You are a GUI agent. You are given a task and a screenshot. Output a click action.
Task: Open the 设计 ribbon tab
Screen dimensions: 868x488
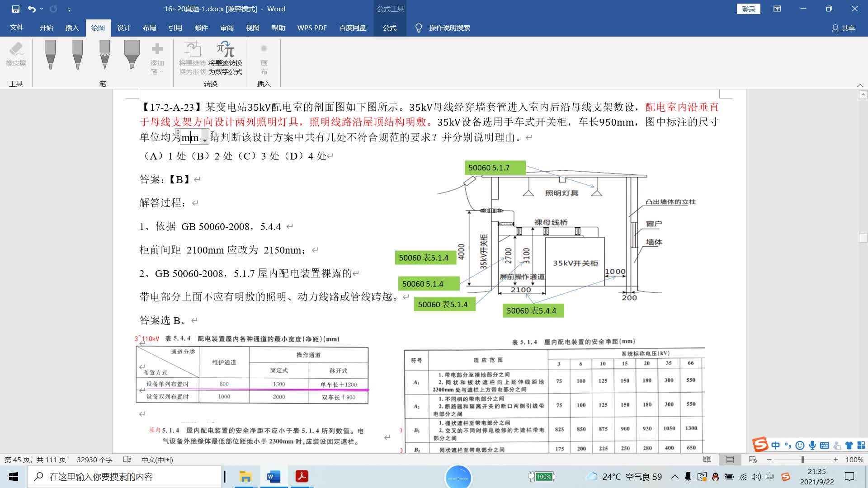click(123, 28)
